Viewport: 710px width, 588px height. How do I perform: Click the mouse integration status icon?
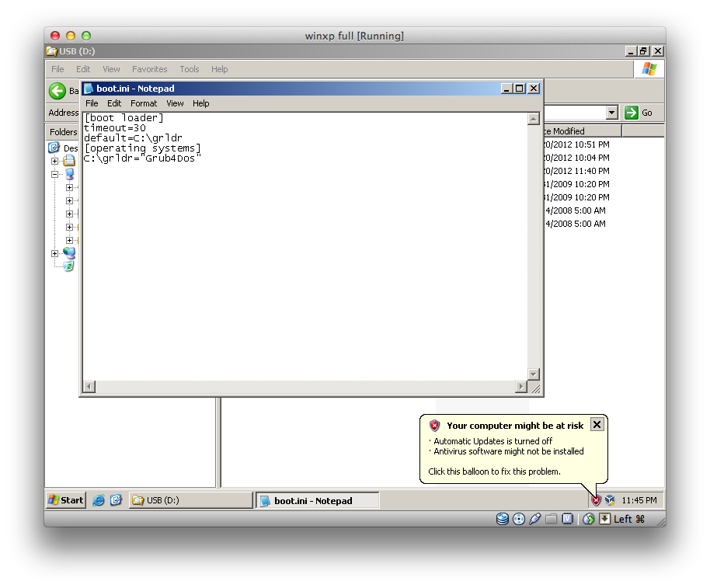589,519
